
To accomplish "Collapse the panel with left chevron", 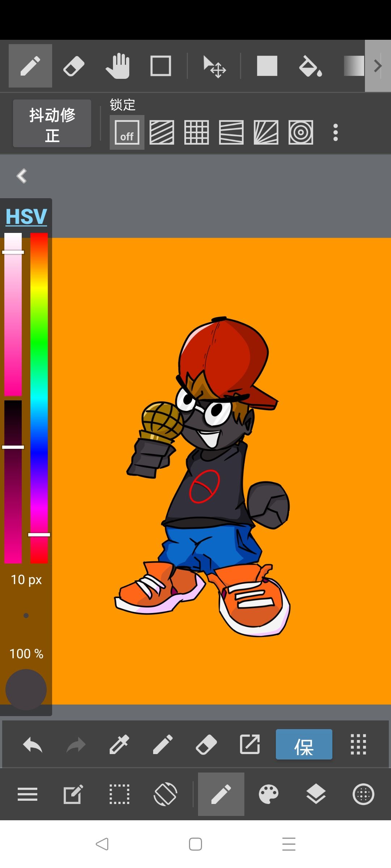I will coord(22,176).
